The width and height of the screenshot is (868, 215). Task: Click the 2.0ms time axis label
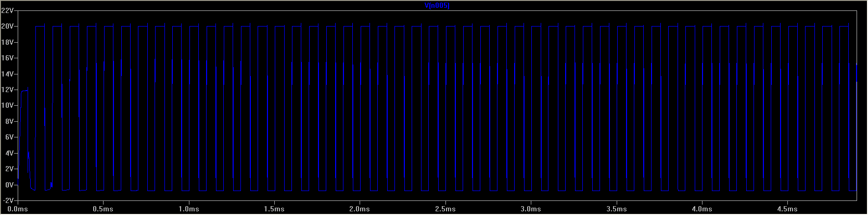coord(360,209)
